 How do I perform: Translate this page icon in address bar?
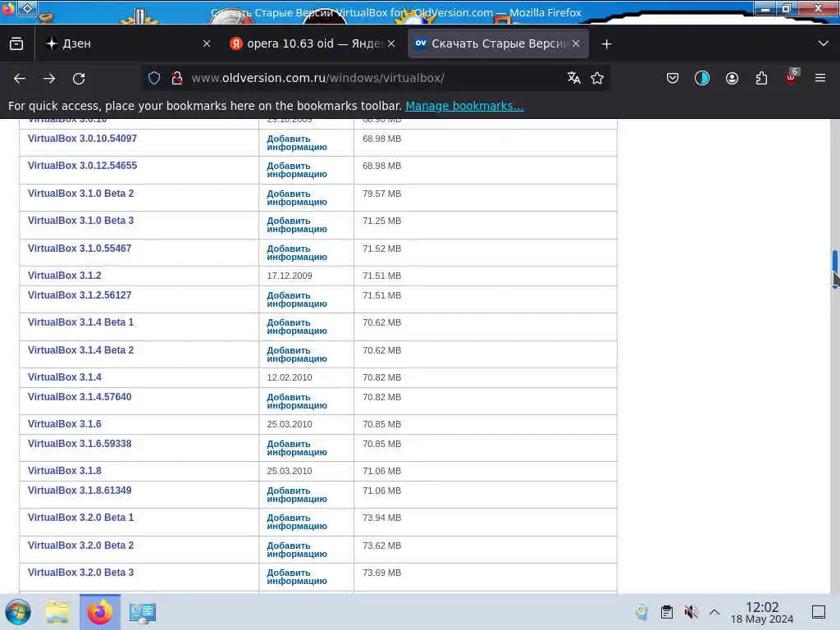(573, 78)
